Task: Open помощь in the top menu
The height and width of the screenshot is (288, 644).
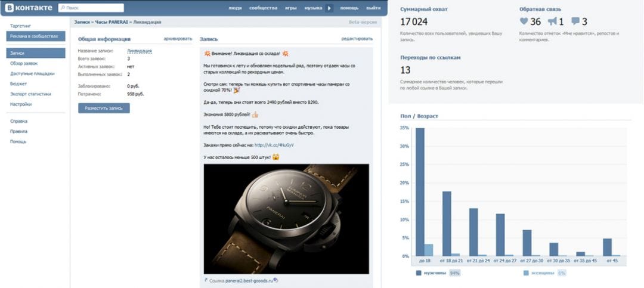Action: (x=349, y=8)
